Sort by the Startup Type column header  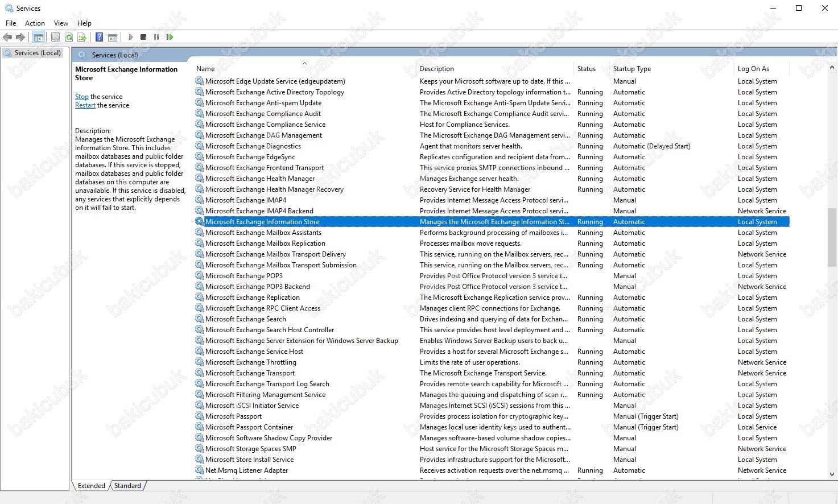coord(672,69)
